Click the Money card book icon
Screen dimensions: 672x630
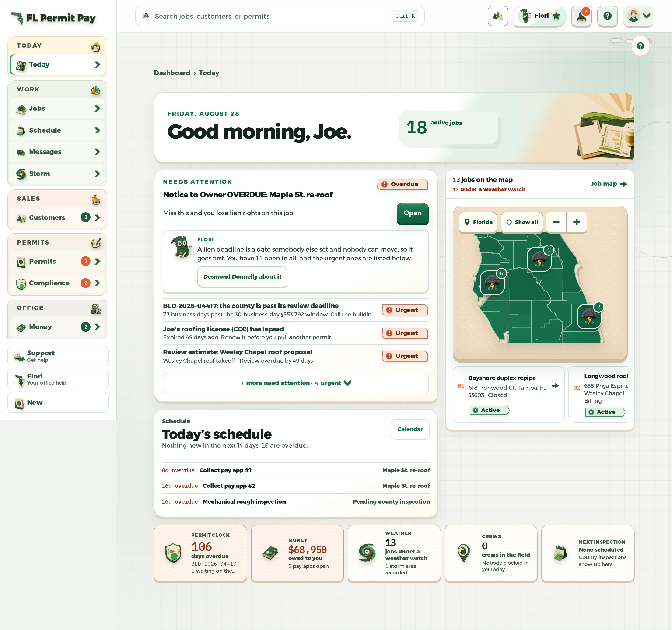click(270, 553)
